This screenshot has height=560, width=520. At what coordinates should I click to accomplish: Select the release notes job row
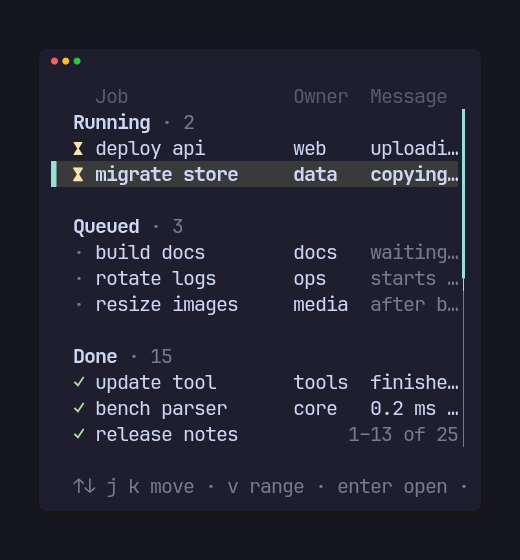(x=255, y=434)
